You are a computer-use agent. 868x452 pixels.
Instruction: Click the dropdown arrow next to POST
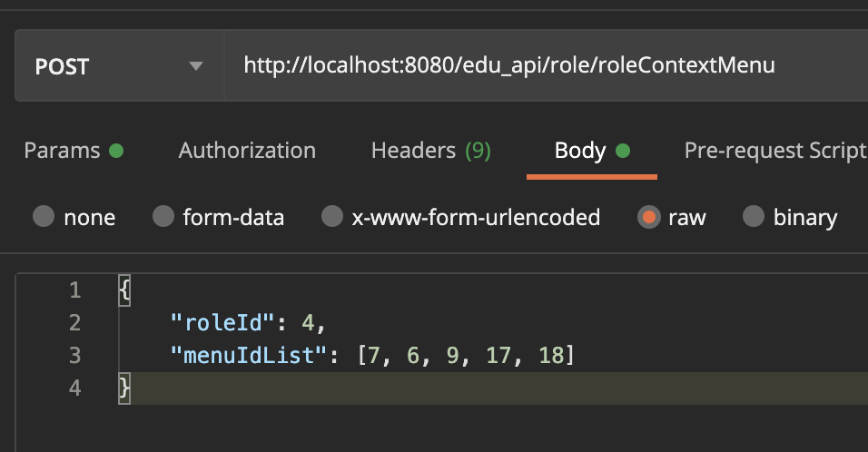point(195,67)
